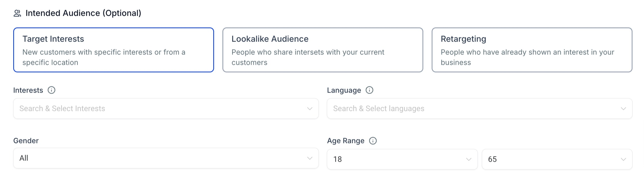Select the Target Interests audience option

click(x=113, y=50)
